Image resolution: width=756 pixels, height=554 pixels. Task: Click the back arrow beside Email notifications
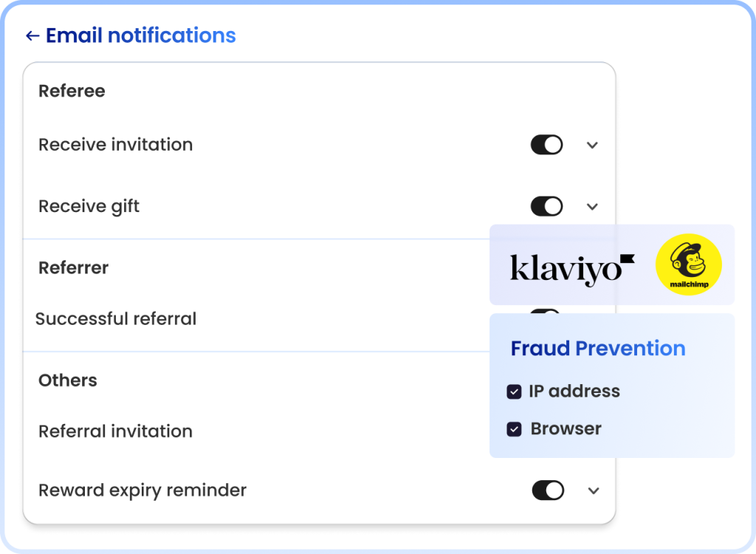(x=32, y=35)
